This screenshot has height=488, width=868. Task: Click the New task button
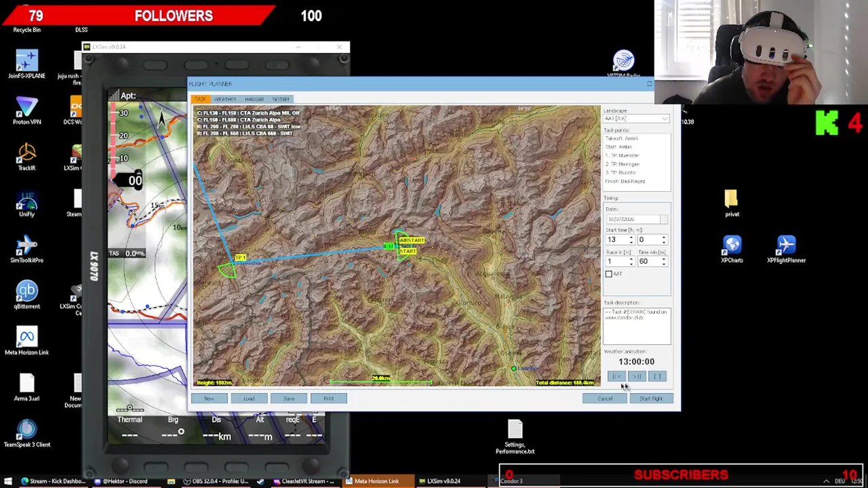209,399
